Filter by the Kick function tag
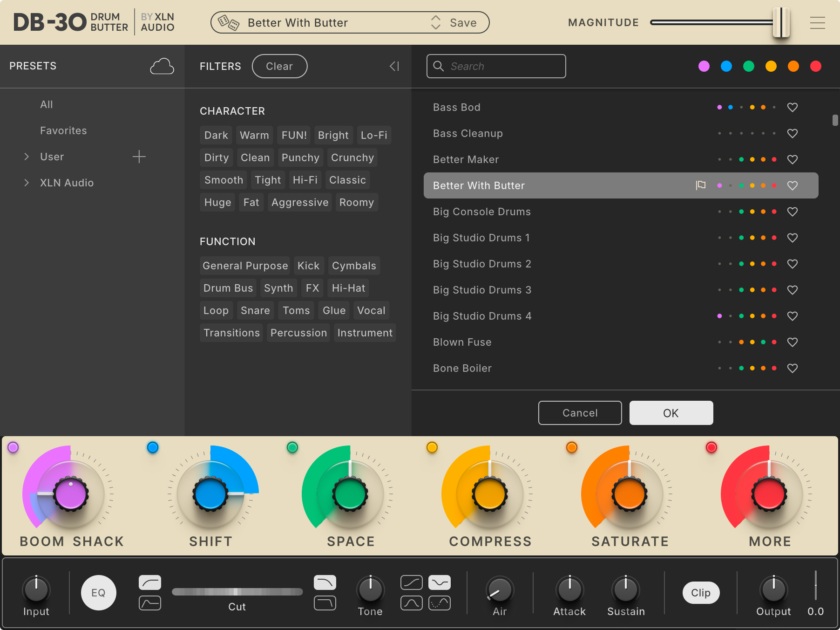This screenshot has width=840, height=630. (308, 266)
